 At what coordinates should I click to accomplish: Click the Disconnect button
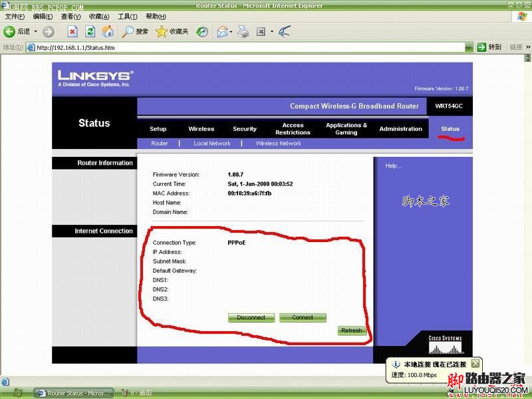tap(251, 318)
